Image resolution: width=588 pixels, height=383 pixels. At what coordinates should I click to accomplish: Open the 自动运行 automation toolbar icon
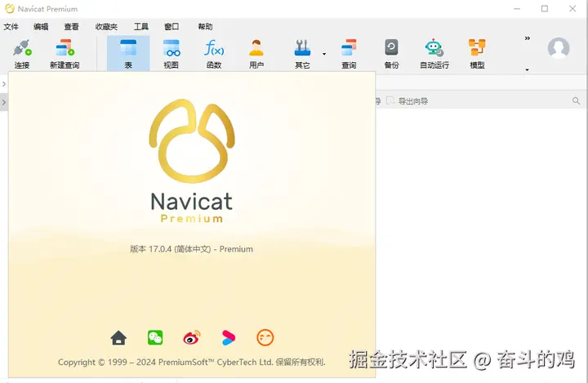click(x=434, y=54)
